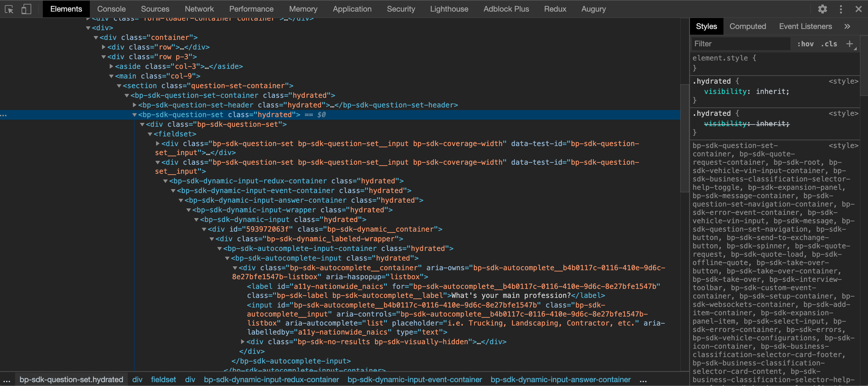868x386 pixels.
Task: Open DevTools settings gear
Action: click(823, 9)
